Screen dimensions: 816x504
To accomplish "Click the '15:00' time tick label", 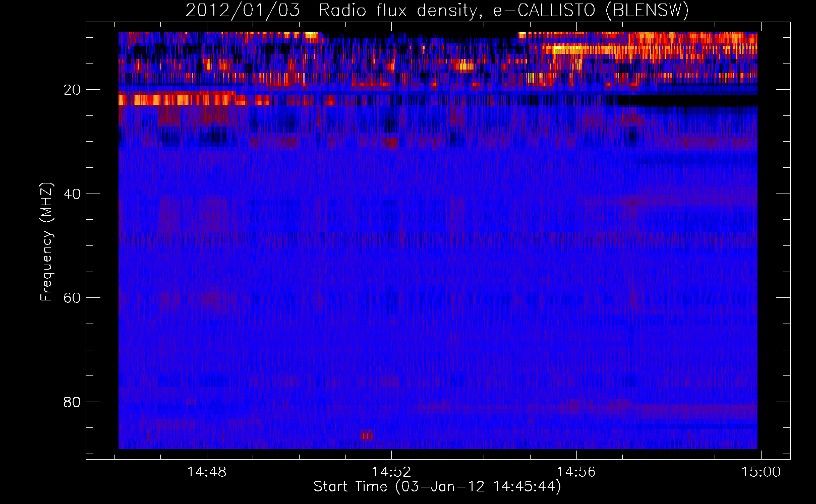I will click(x=761, y=472).
